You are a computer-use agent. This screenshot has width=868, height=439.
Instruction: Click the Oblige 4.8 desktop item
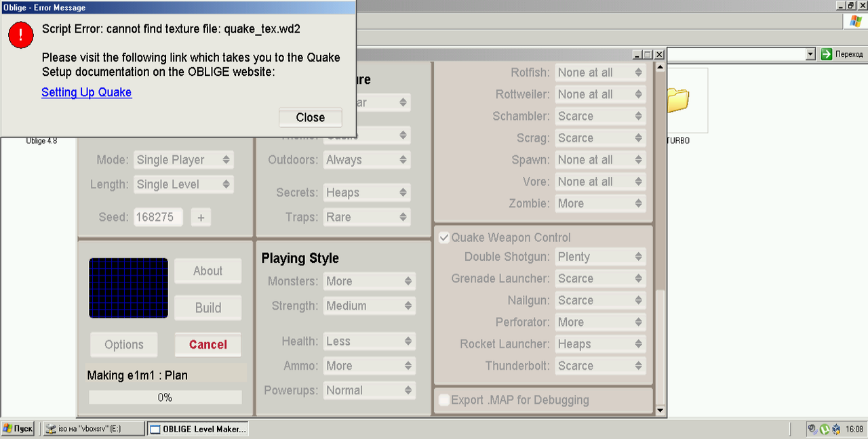41,141
